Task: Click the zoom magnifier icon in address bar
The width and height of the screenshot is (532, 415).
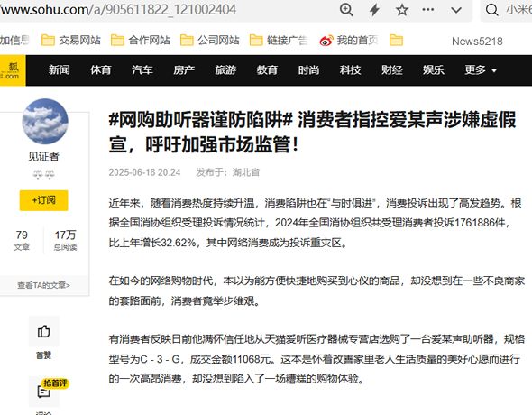Action: (x=346, y=10)
